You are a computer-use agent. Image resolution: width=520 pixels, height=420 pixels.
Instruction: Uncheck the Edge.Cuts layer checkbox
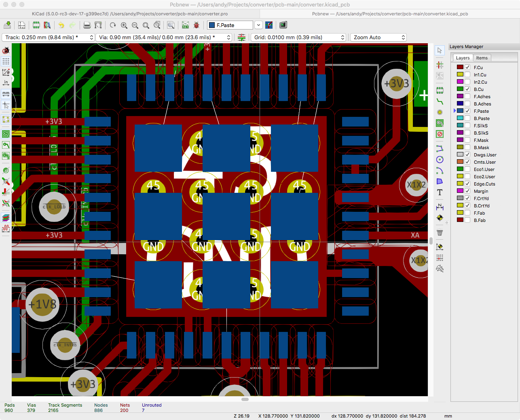(467, 184)
